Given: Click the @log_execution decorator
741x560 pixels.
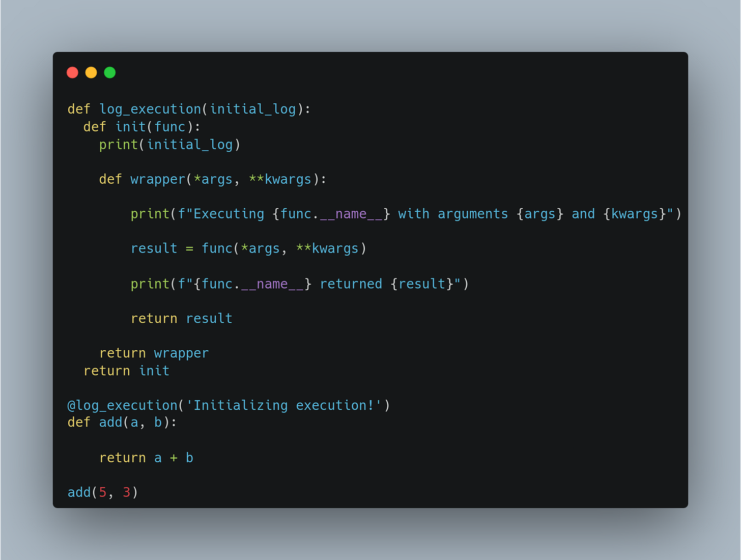Looking at the screenshot, I should point(123,406).
